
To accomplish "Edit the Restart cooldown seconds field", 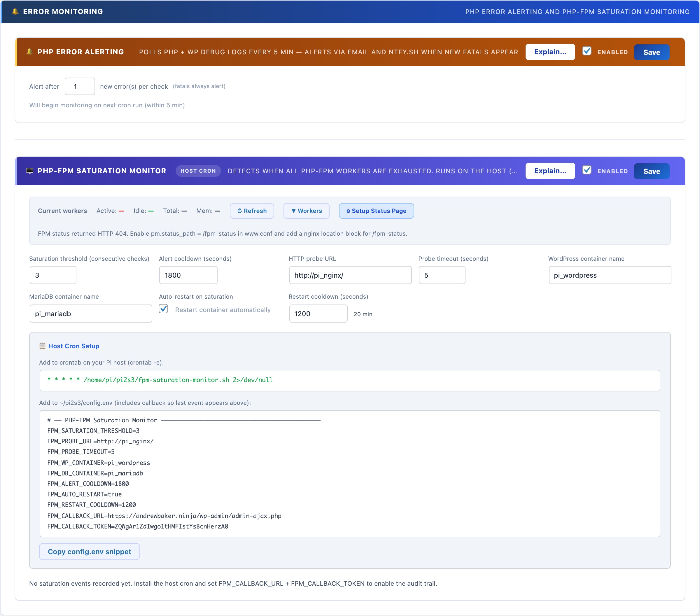I will click(x=318, y=313).
